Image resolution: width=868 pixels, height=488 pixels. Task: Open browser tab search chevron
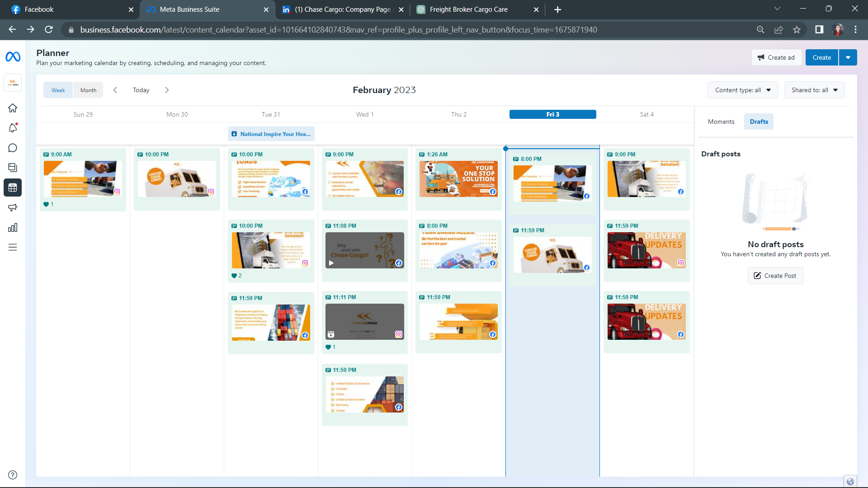[x=777, y=9]
